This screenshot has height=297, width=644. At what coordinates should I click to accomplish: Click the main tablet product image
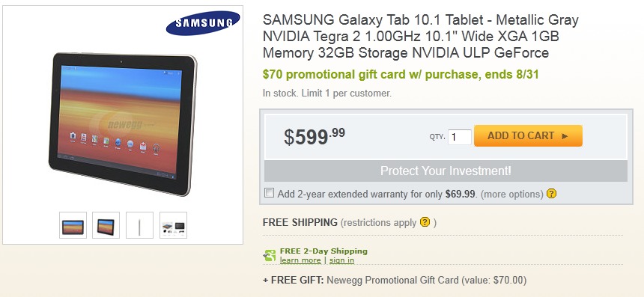tap(123, 123)
